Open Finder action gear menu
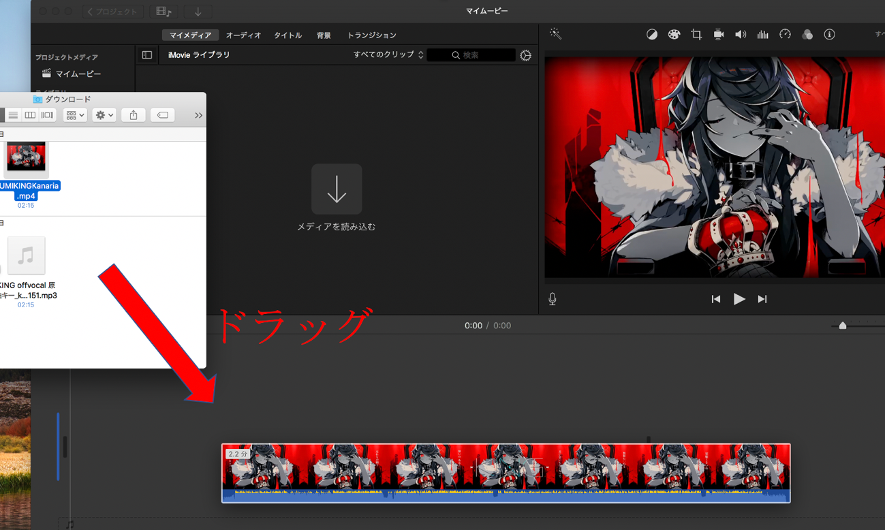Viewport: 885px width, 531px height. 104,115
